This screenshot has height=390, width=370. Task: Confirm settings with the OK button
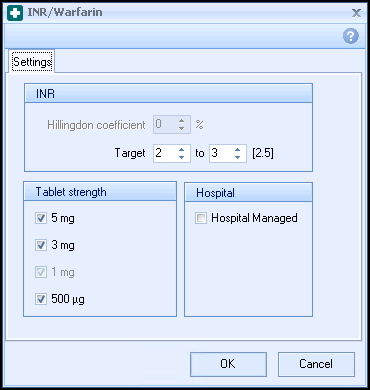coord(228,364)
